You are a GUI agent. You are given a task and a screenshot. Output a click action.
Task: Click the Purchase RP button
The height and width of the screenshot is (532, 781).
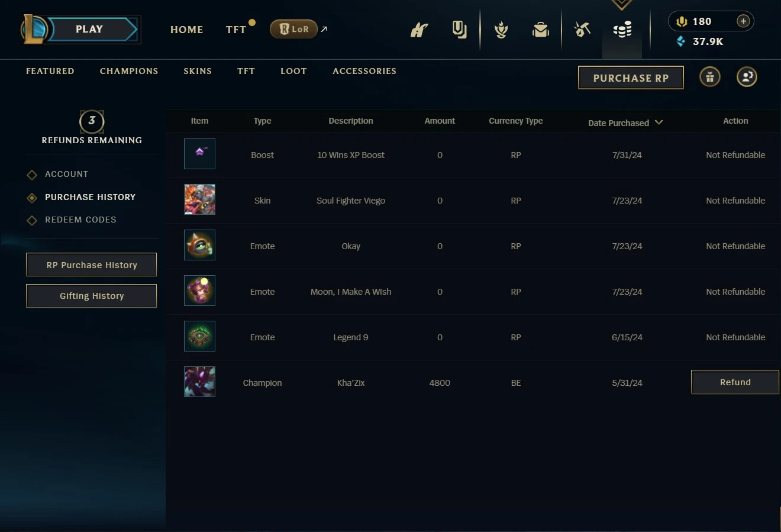click(x=631, y=78)
